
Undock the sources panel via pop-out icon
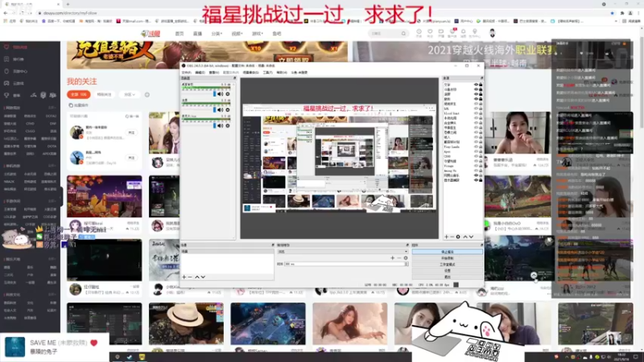click(x=481, y=78)
